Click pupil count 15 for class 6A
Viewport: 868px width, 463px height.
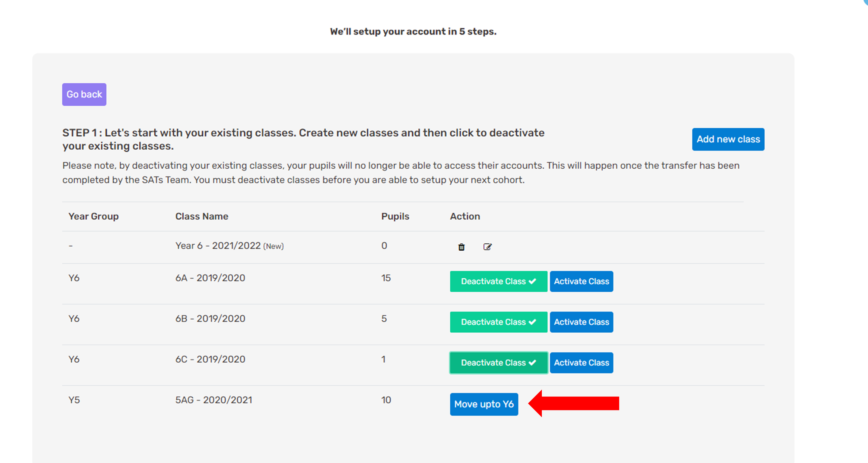pos(386,278)
